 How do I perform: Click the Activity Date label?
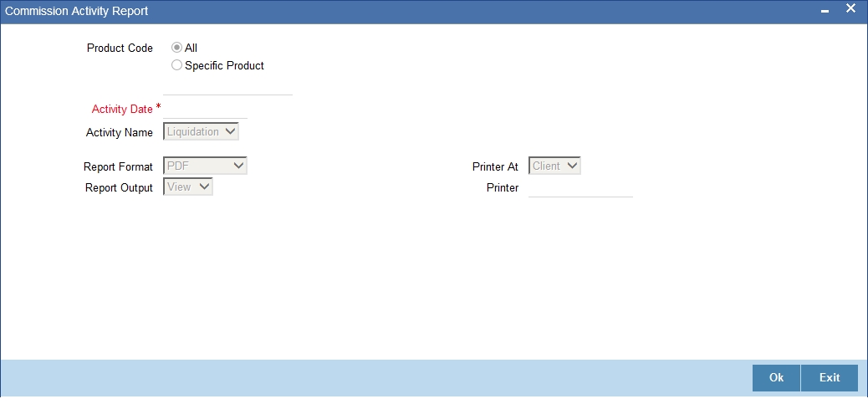pyautogui.click(x=122, y=110)
